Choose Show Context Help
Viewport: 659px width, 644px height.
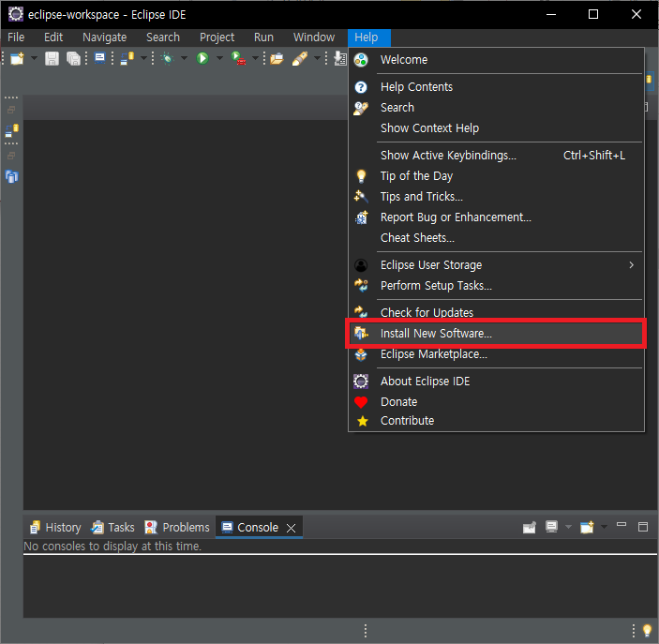pos(496,128)
